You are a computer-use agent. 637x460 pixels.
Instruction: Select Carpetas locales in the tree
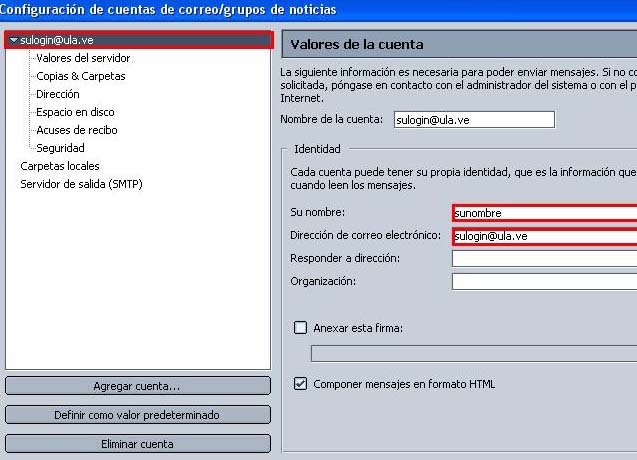point(60,166)
